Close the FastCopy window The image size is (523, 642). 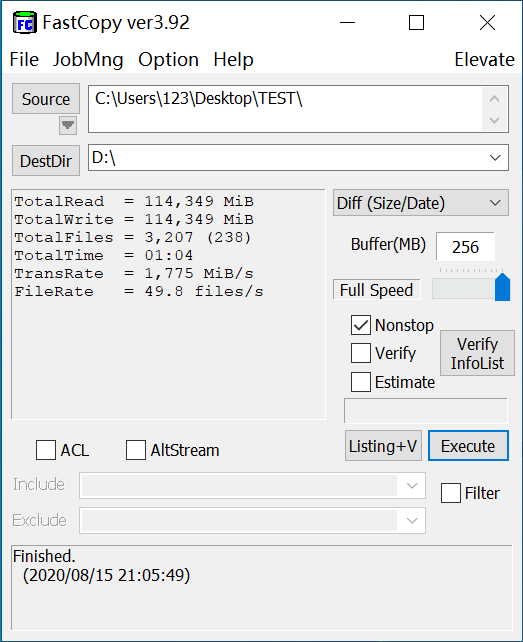coord(487,23)
